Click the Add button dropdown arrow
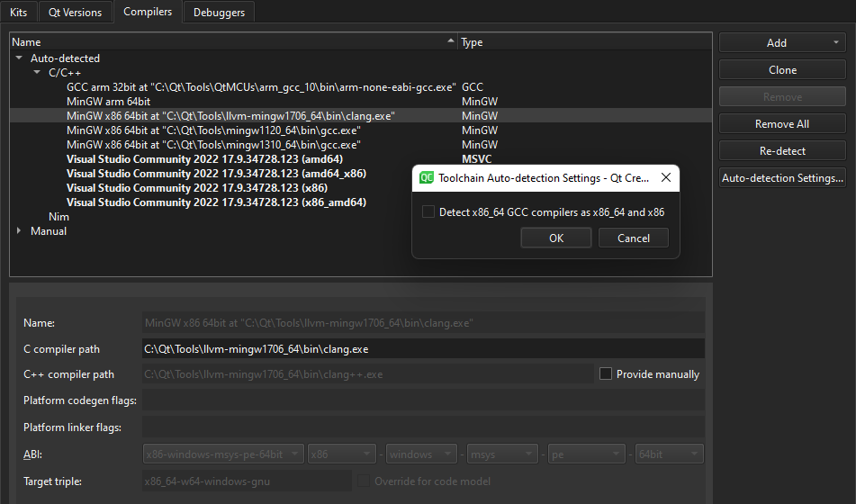 pos(836,42)
